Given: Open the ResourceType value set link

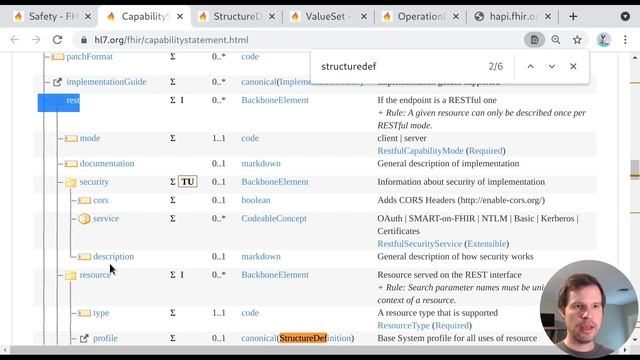Looking at the screenshot, I should click(403, 326).
